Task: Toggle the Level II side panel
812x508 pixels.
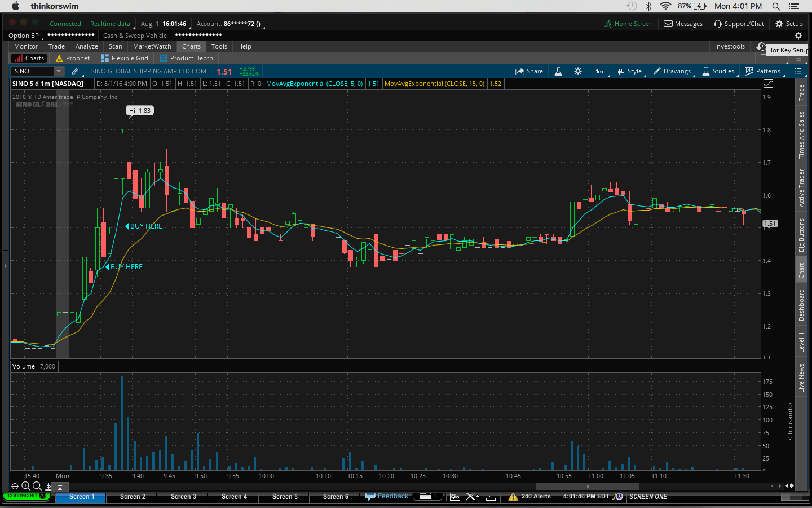Action: click(x=801, y=342)
